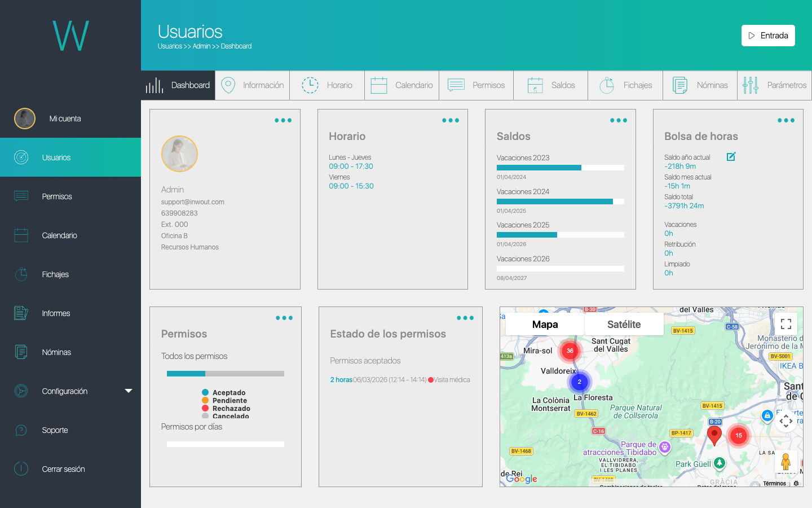Switch to the Horario tab

tap(327, 85)
